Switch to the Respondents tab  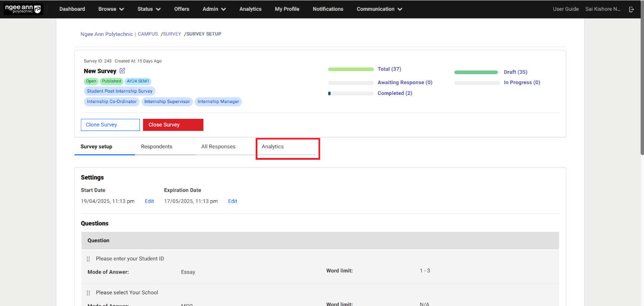tap(157, 147)
